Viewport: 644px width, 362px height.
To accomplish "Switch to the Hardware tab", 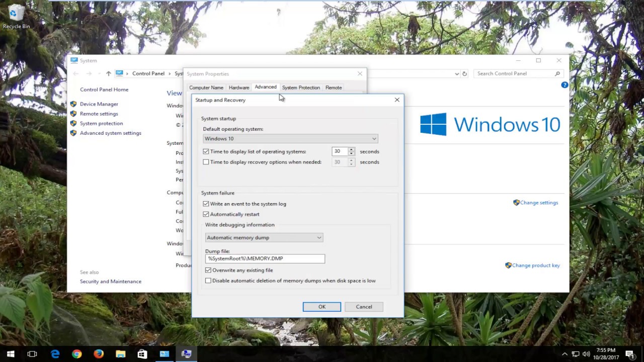I will coord(239,87).
